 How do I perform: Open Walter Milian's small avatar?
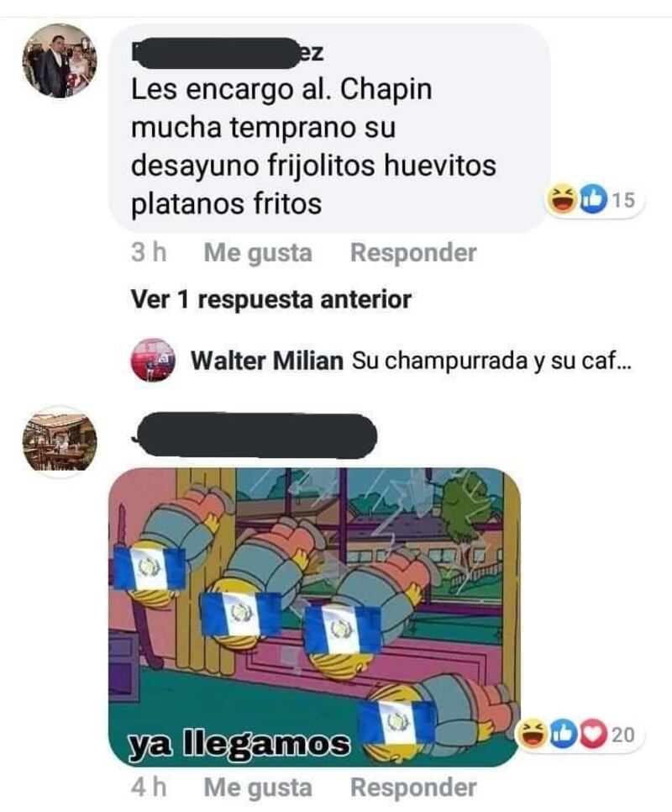pos(152,360)
